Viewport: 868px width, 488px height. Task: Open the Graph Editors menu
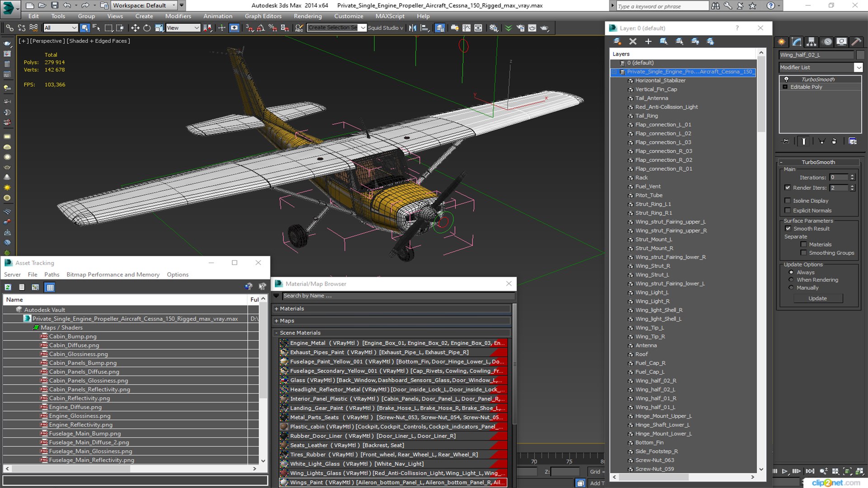pos(263,16)
